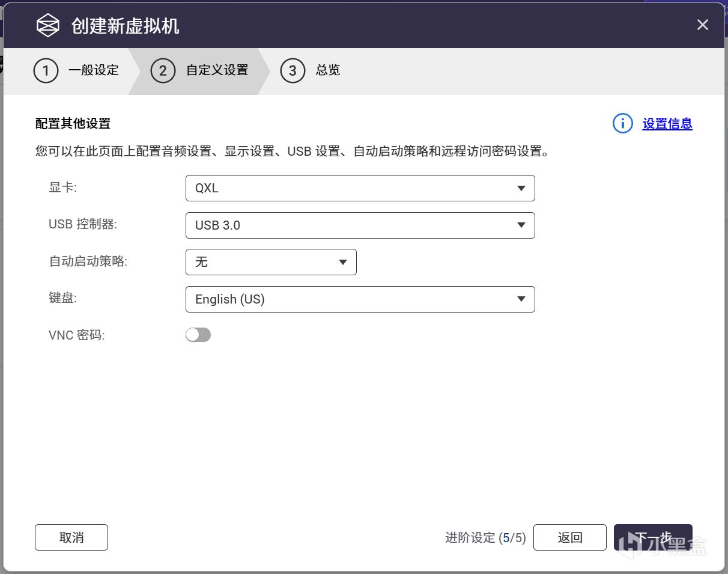Open the 设置信息 link
Viewport: 728px width, 574px height.
pos(667,124)
